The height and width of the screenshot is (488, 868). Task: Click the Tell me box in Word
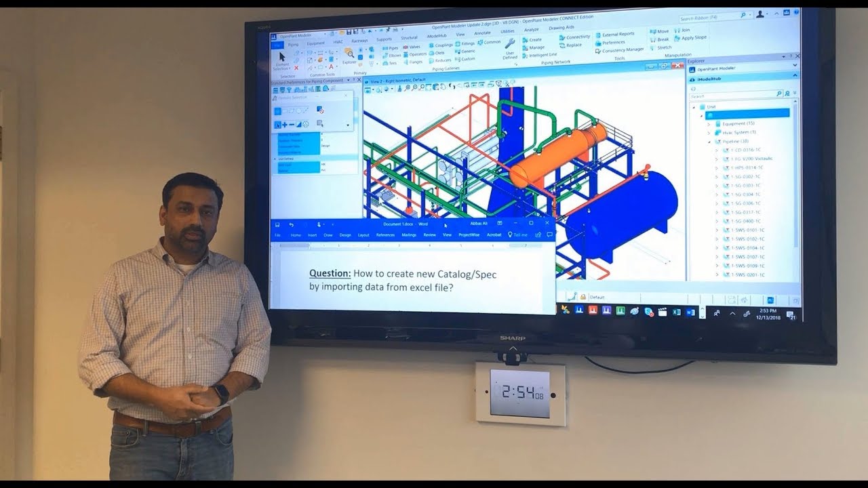point(517,235)
